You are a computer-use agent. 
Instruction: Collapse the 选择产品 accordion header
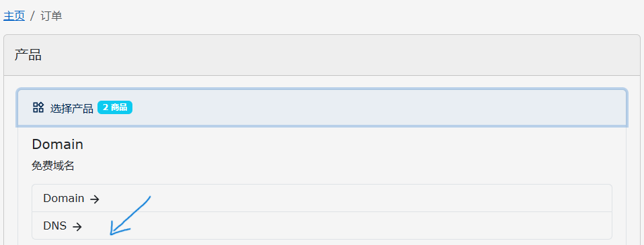tap(321, 107)
